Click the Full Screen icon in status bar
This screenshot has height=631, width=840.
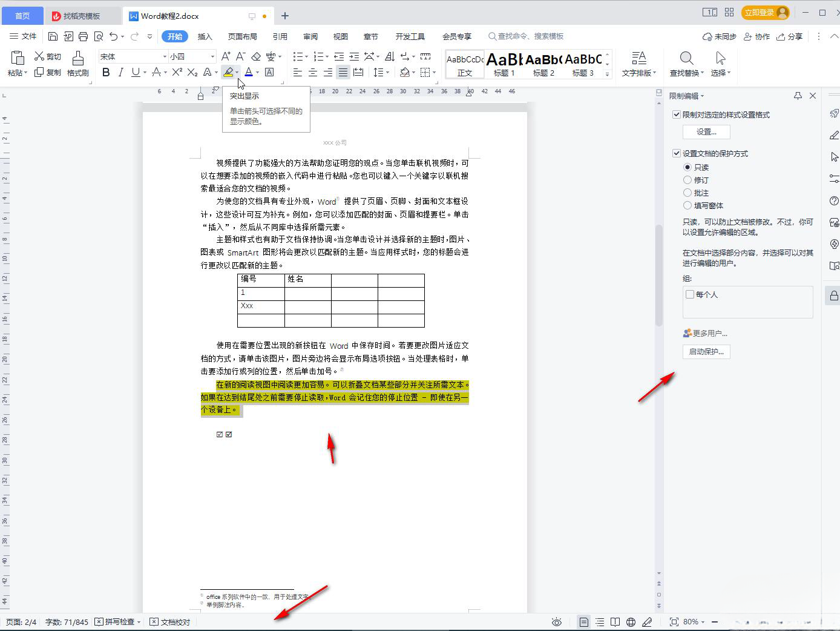point(674,622)
